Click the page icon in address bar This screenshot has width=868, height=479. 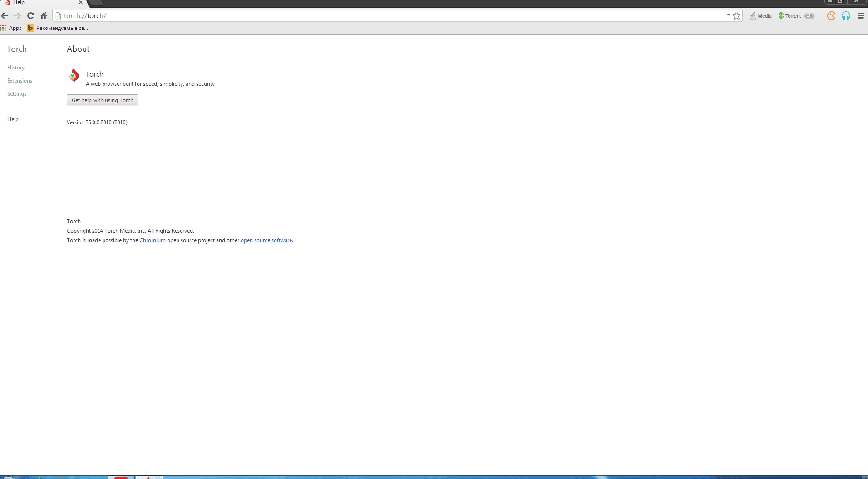[x=58, y=16]
